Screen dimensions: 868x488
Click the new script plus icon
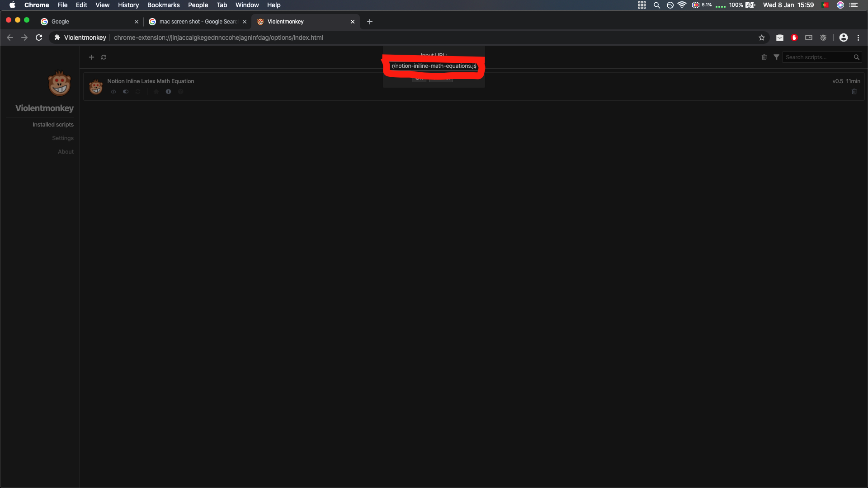pos(91,57)
